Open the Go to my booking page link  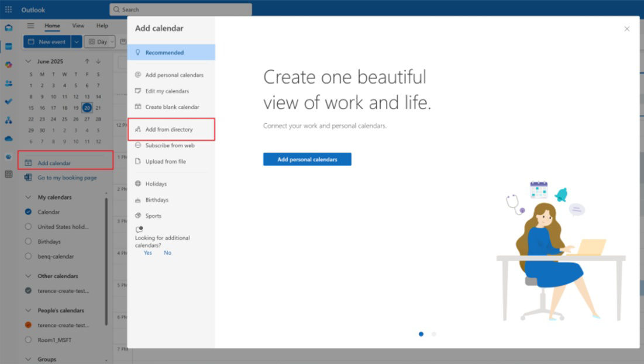[x=67, y=178]
